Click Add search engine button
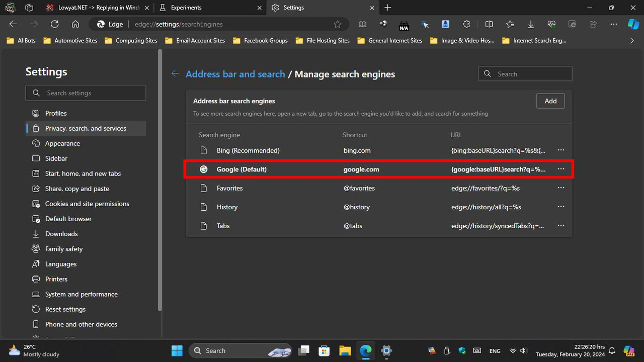The width and height of the screenshot is (644, 362). [x=550, y=101]
